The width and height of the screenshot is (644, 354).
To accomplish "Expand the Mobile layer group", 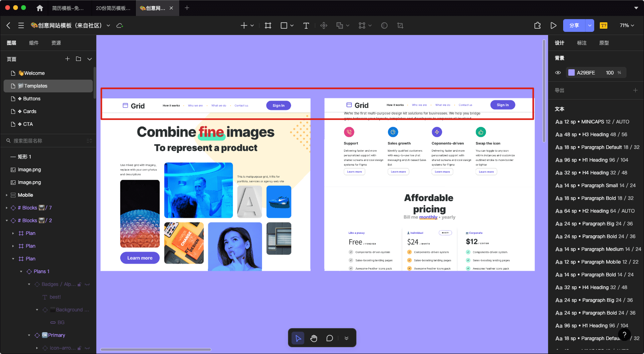I will 7,195.
